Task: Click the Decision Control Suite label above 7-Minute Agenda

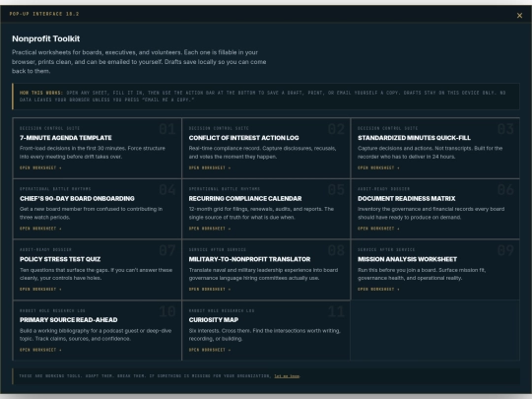Action: pos(49,128)
